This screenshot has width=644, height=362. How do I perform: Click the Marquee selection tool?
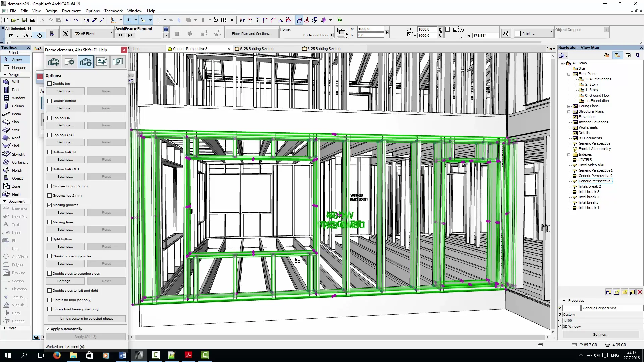18,68
